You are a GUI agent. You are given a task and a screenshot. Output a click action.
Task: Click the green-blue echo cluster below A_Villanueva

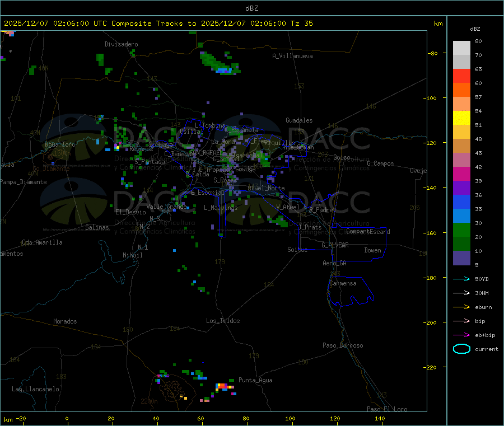220,64
